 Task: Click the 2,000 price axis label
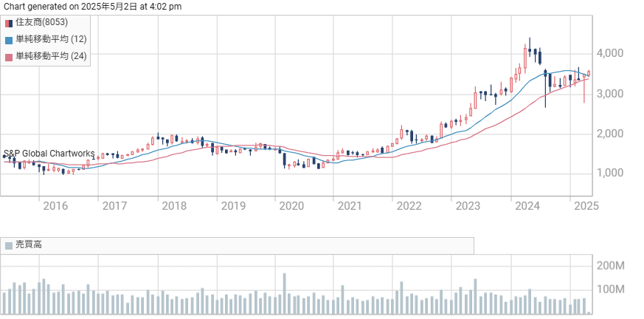(609, 134)
